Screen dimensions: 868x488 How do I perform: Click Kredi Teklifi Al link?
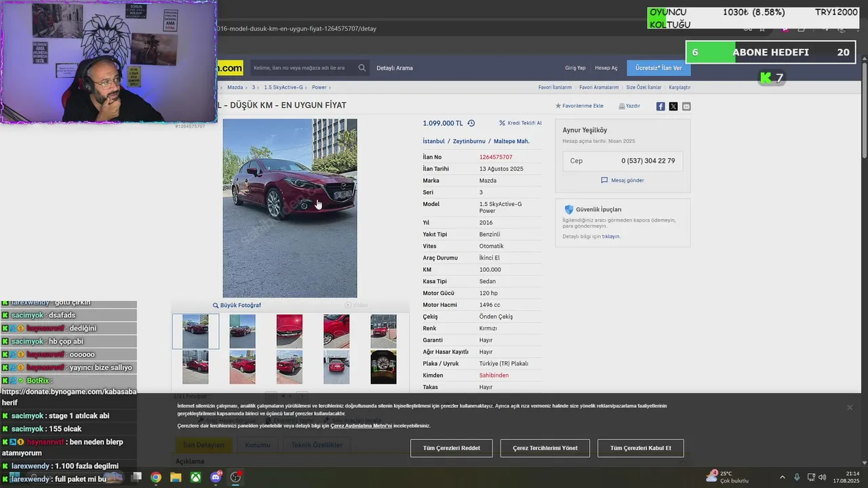pos(520,123)
